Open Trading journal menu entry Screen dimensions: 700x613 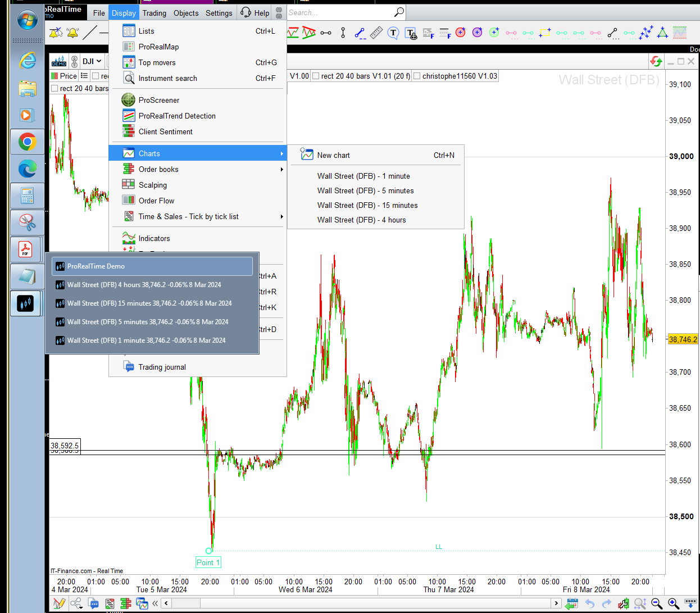(198, 367)
